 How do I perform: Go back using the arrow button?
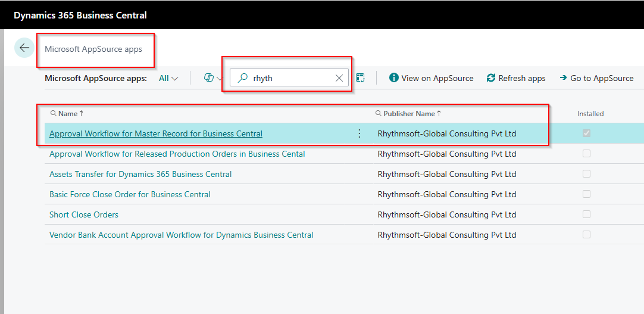(24, 48)
